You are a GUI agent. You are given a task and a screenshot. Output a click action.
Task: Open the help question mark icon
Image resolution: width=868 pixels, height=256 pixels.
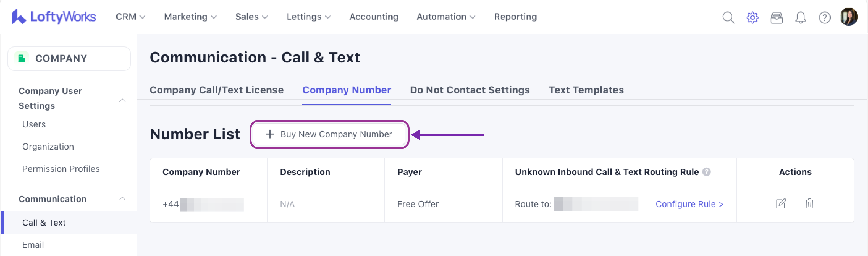point(824,17)
